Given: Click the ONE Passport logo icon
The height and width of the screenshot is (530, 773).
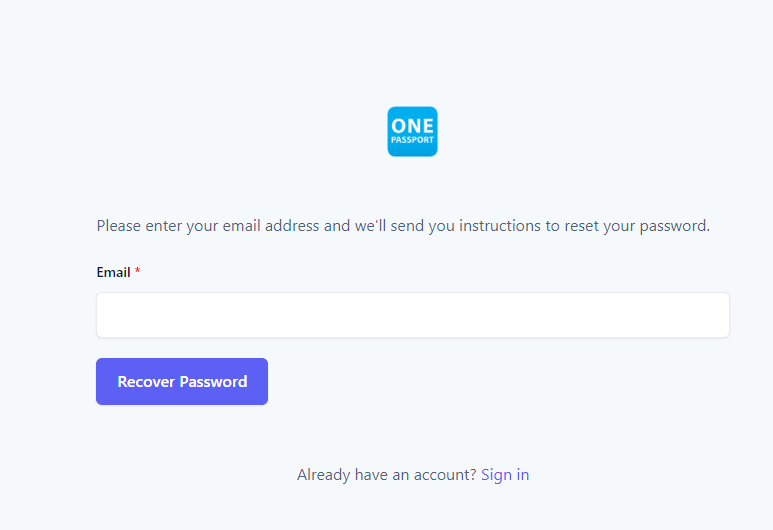Looking at the screenshot, I should [x=412, y=132].
